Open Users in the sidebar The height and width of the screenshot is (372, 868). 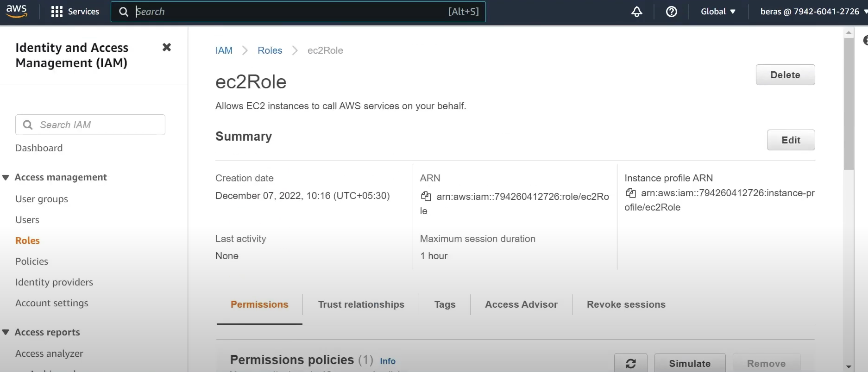coord(27,220)
